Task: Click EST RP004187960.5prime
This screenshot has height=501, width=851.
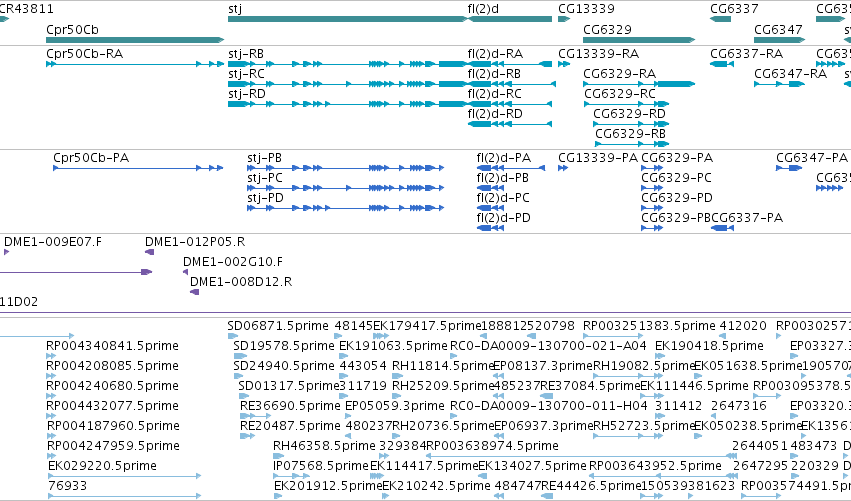Action: (x=113, y=426)
